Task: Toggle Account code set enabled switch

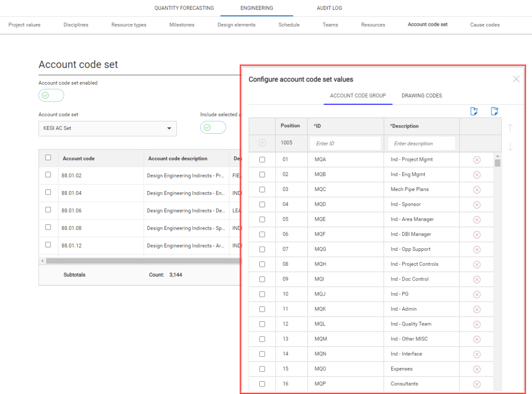Action: point(51,95)
